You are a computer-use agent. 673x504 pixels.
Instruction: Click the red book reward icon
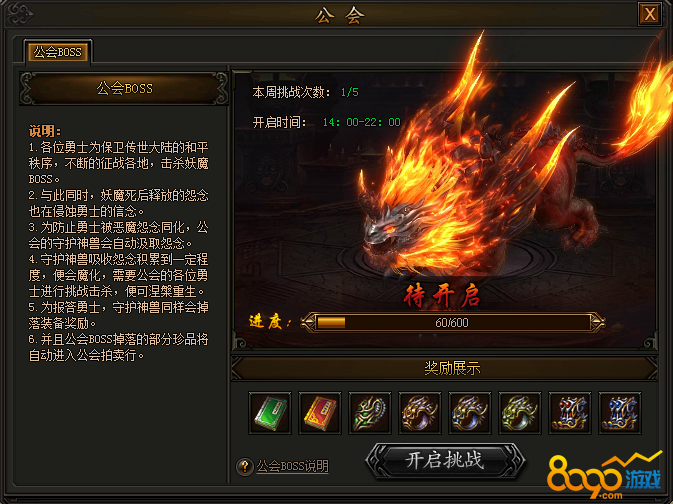[x=320, y=413]
